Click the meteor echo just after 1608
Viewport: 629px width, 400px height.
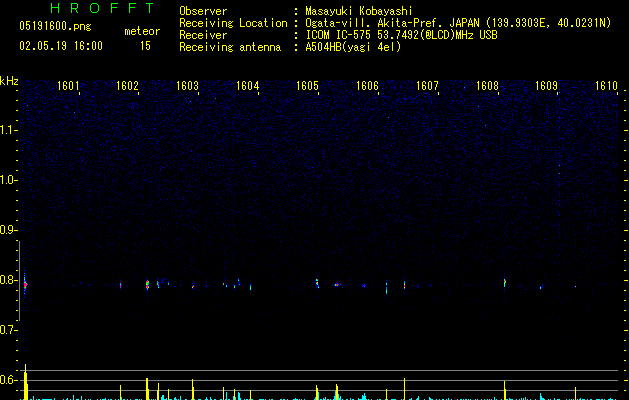pyautogui.click(x=505, y=283)
